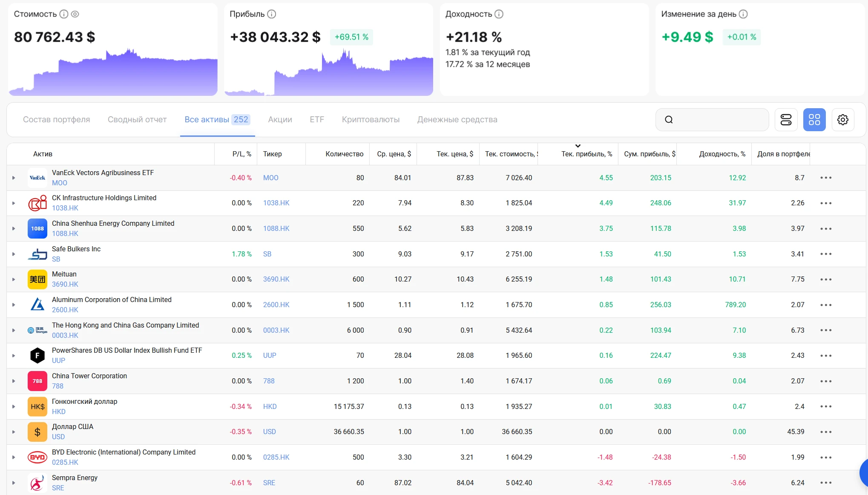The height and width of the screenshot is (495, 868).
Task: Click the blue 1088 logo icon
Action: click(37, 229)
